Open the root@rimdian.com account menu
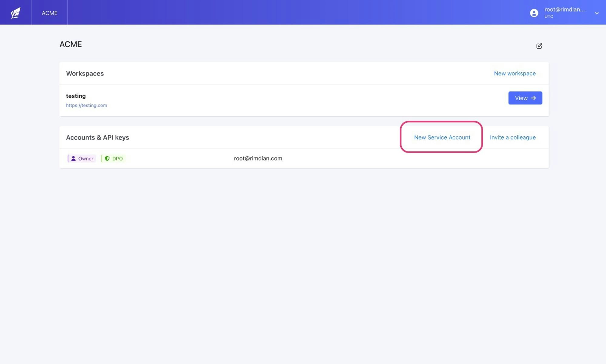This screenshot has height=364, width=606. [x=564, y=13]
